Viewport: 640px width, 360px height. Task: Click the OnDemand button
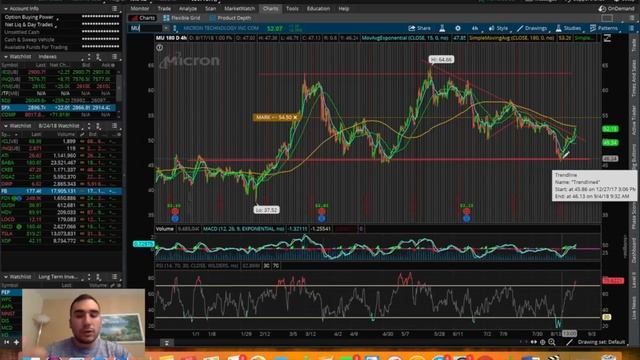click(616, 9)
